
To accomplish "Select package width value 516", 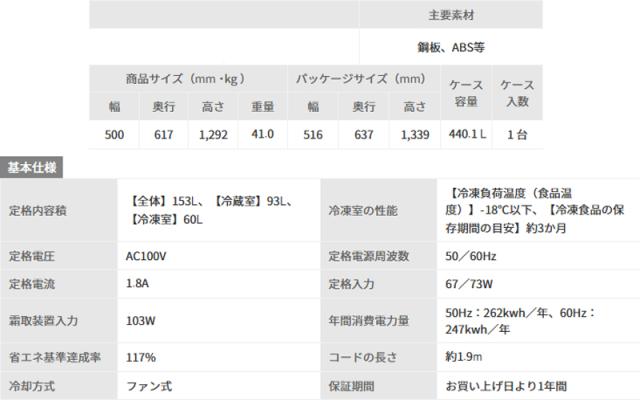I will click(x=313, y=135).
